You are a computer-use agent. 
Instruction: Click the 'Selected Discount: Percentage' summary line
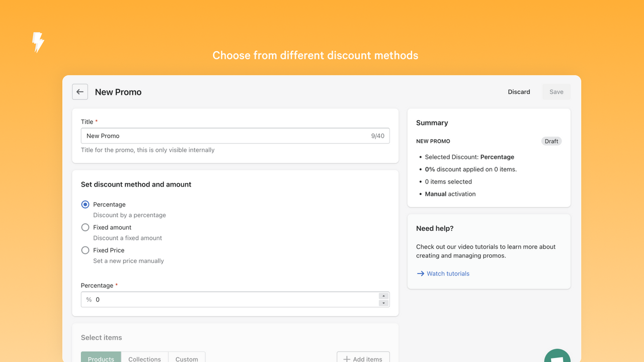click(x=469, y=157)
